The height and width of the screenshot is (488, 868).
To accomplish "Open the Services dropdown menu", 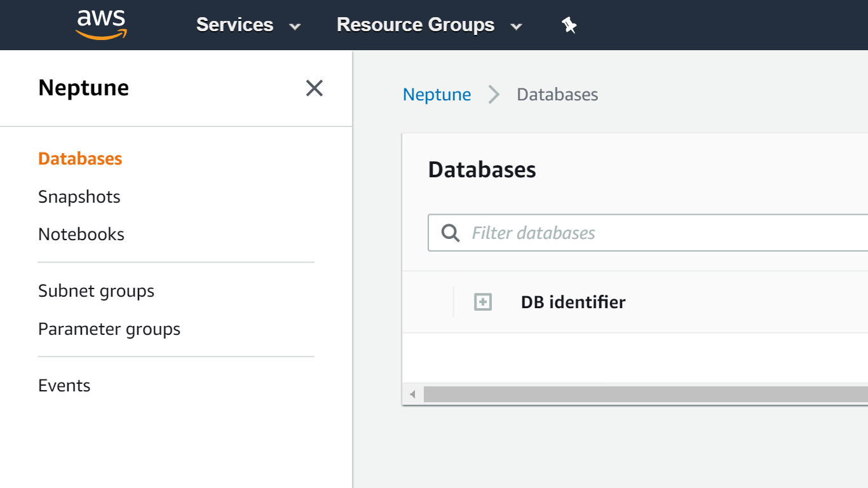I will (248, 25).
